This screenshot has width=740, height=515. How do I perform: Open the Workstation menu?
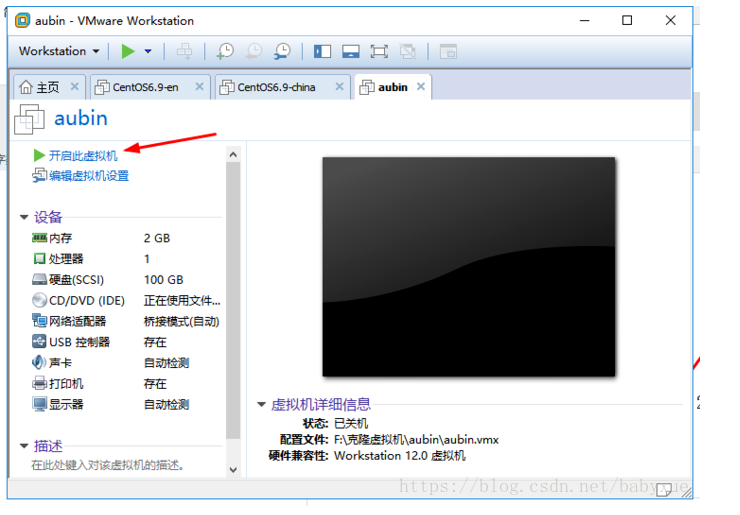point(59,51)
